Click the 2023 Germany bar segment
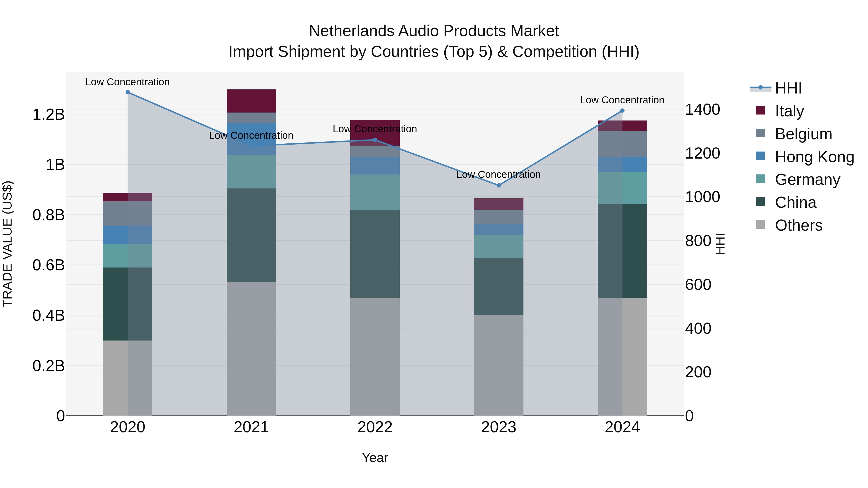 point(499,247)
